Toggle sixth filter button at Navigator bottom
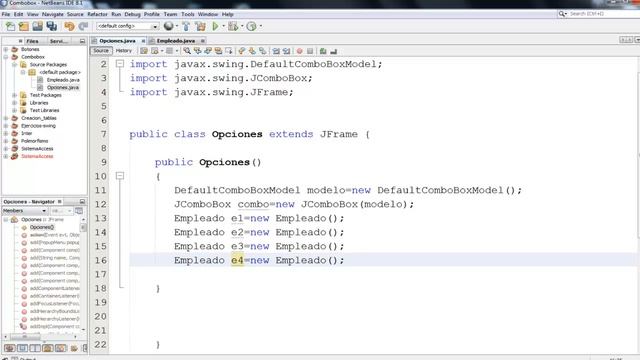This screenshot has height=360, width=640. [x=74, y=348]
